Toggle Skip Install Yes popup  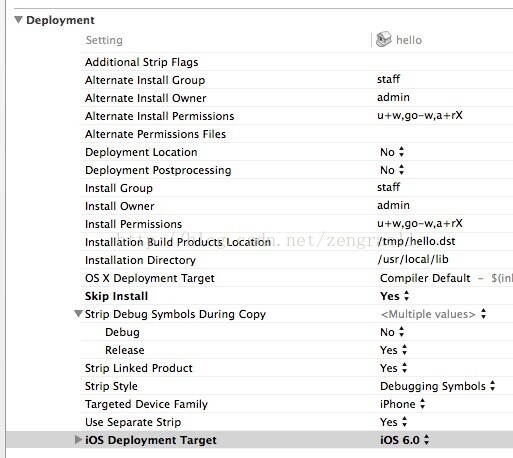point(395,296)
